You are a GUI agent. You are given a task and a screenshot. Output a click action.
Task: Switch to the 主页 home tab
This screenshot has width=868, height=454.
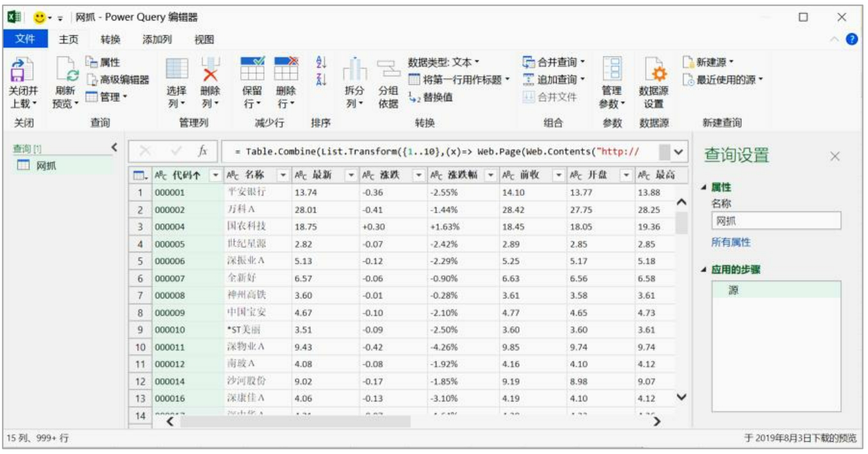click(x=69, y=39)
